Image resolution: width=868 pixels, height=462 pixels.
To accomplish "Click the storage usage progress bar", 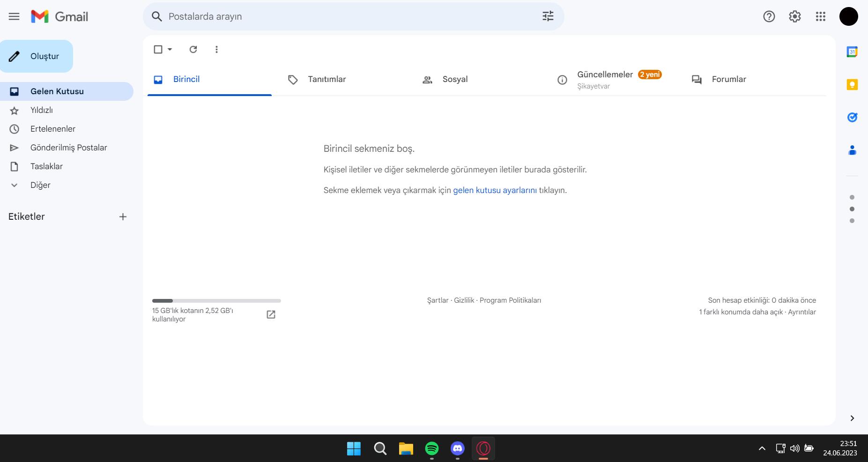I will coord(216,300).
